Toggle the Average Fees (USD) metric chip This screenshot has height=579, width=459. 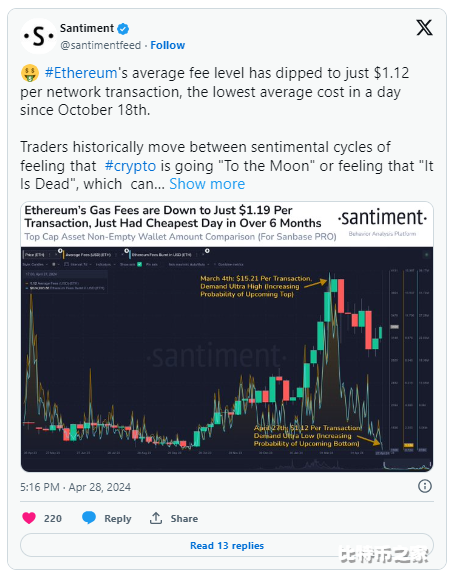tap(89, 254)
